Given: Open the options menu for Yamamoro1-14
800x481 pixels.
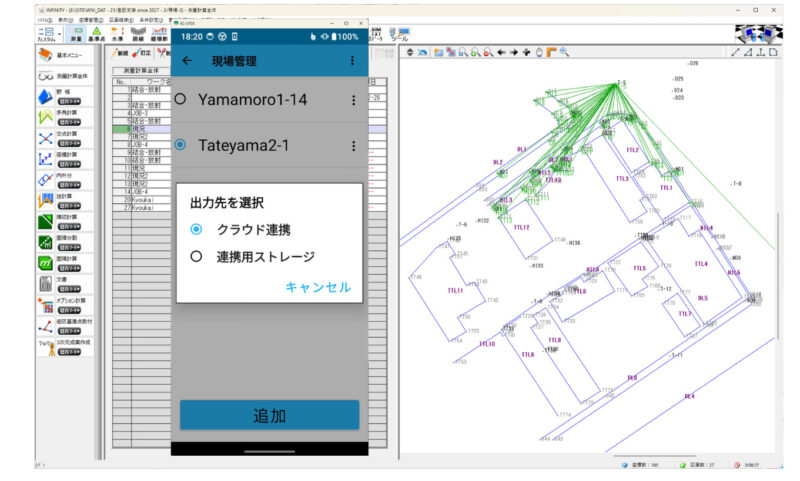Looking at the screenshot, I should click(x=353, y=100).
